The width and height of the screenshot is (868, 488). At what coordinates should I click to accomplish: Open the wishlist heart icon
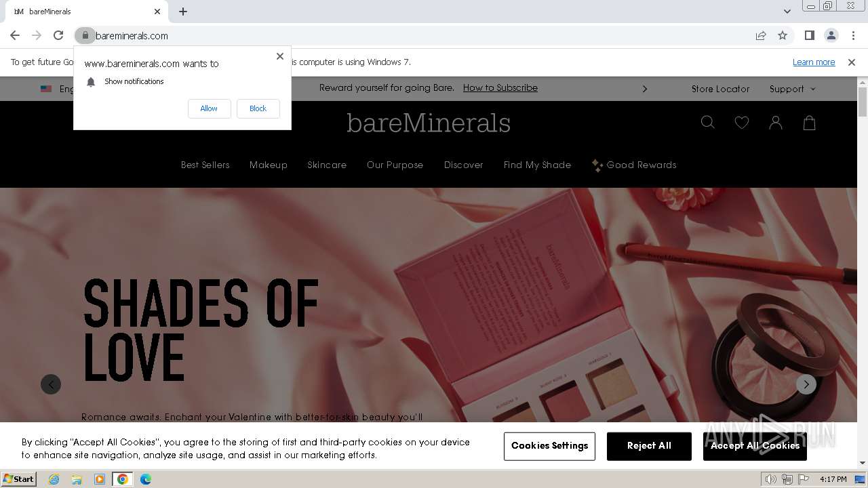coord(742,123)
